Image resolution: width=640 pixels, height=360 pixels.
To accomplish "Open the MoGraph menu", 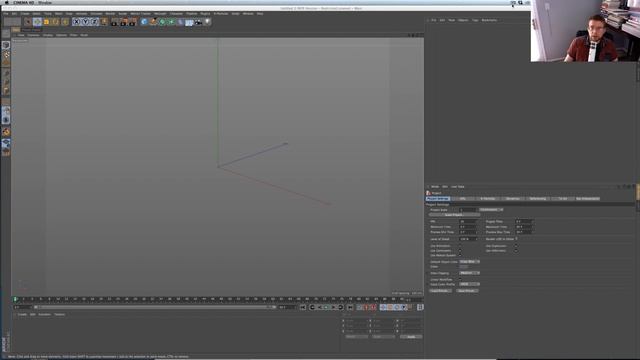I will coord(160,14).
